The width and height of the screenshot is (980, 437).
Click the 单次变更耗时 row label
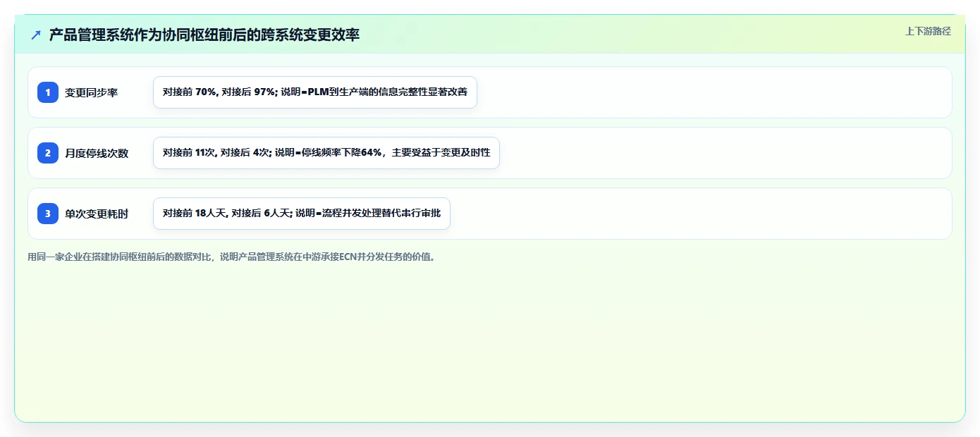(97, 214)
